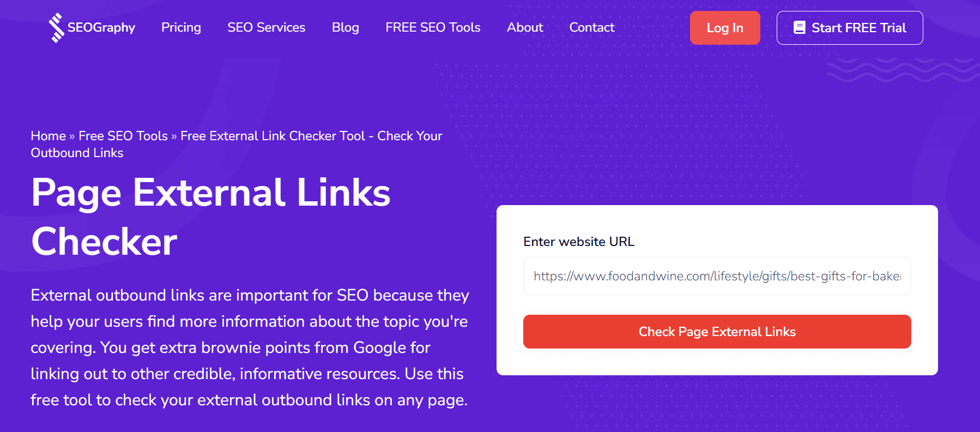Click the paragraph about external outbound links
The image size is (980, 432).
point(250,347)
